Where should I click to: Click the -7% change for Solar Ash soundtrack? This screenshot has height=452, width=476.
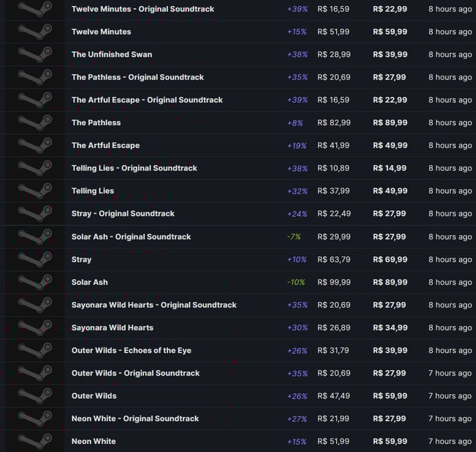(x=294, y=237)
